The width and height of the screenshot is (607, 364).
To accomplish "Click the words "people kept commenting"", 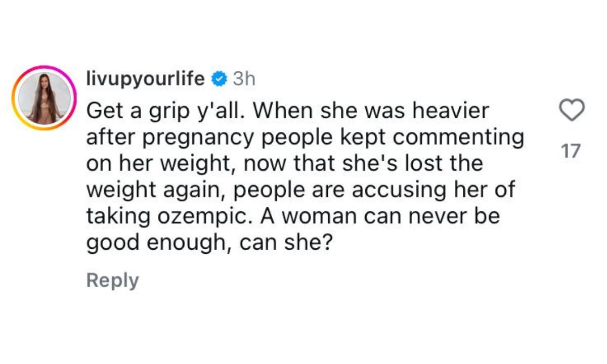I will [385, 138].
